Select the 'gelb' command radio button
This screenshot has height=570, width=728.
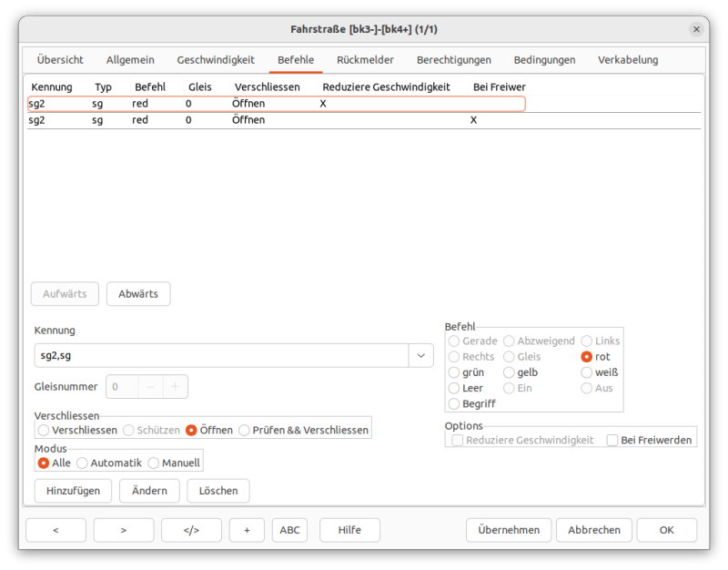pos(509,372)
